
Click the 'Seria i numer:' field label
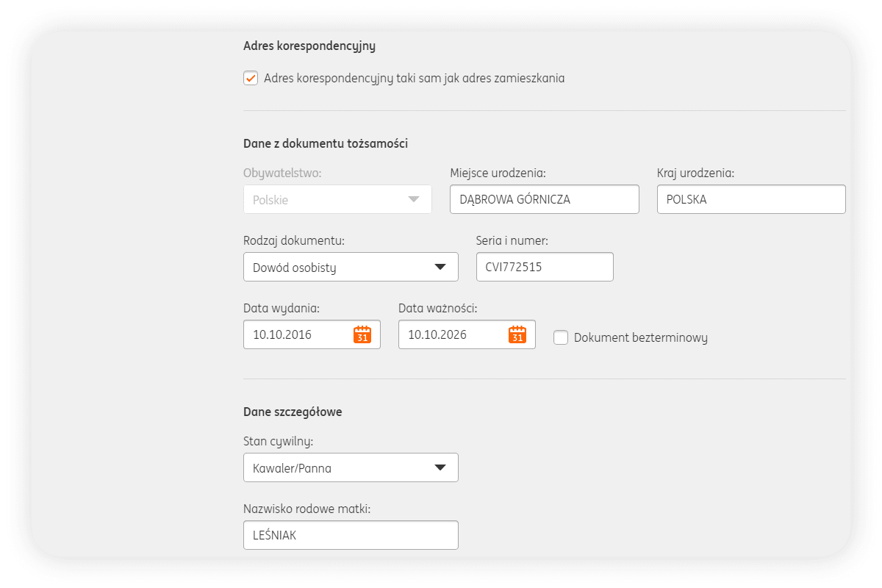512,241
